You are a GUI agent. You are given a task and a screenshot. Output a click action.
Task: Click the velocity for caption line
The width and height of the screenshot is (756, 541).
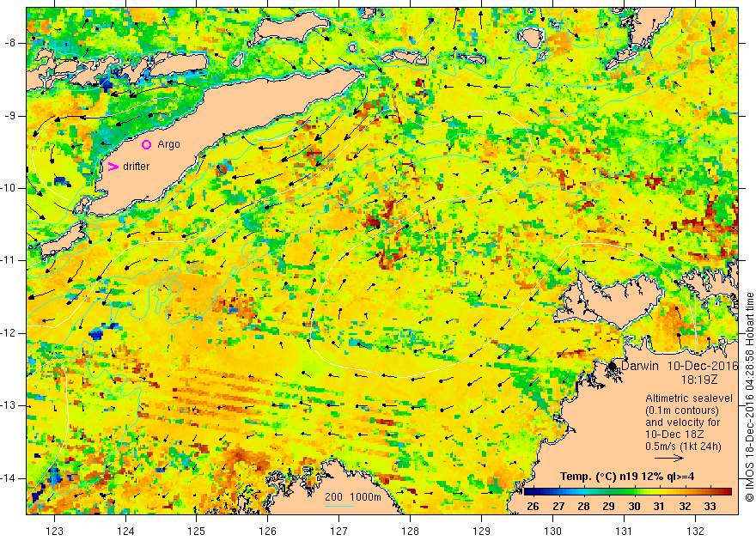(683, 422)
